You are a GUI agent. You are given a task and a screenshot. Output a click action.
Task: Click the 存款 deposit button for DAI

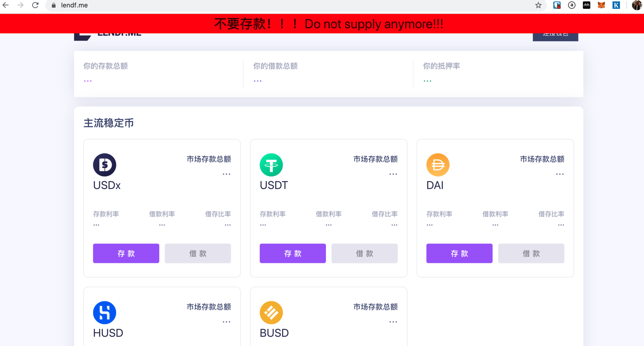point(460,253)
